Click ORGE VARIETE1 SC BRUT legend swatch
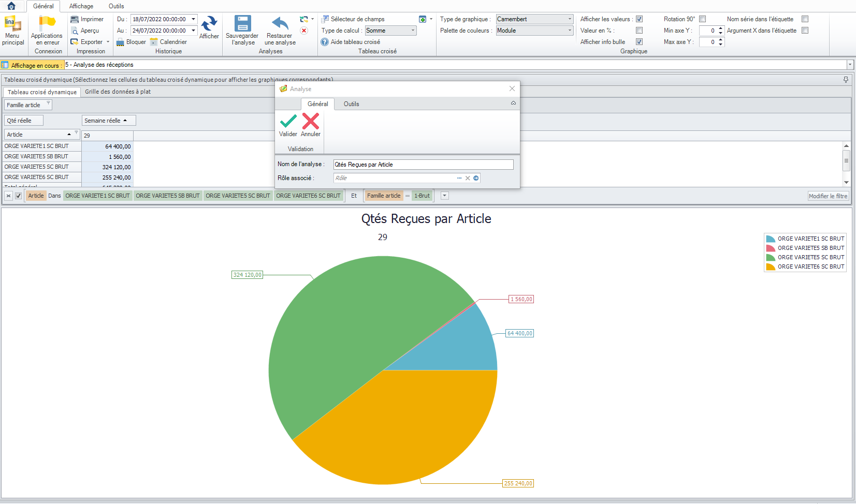The height and width of the screenshot is (504, 856). [x=771, y=239]
